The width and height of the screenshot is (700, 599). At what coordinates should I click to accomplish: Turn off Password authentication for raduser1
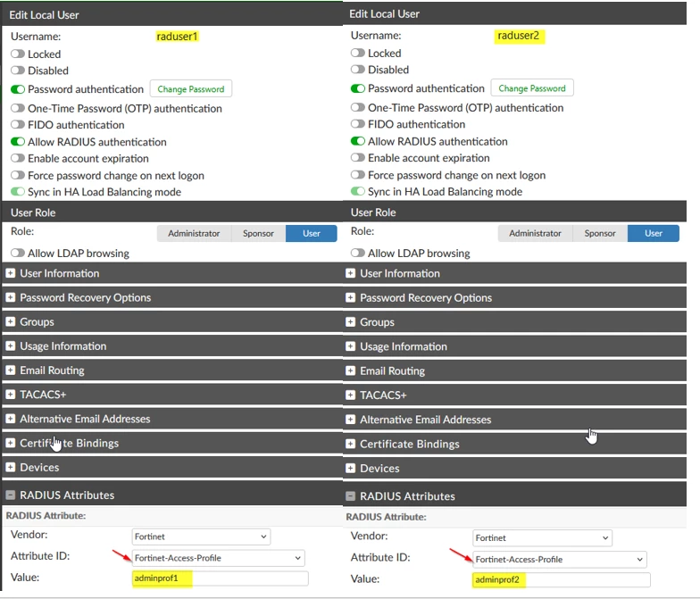[18, 89]
